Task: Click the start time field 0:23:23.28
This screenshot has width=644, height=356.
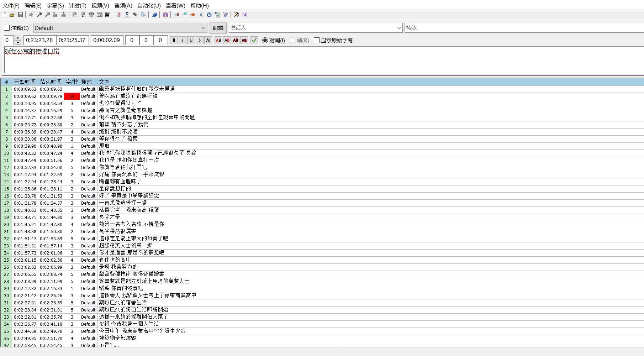Action: click(x=39, y=40)
